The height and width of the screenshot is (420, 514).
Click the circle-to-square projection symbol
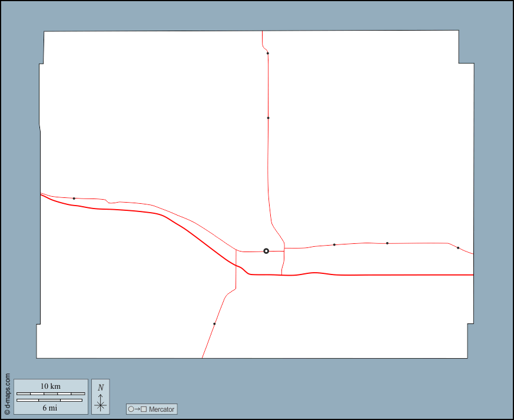click(x=137, y=409)
